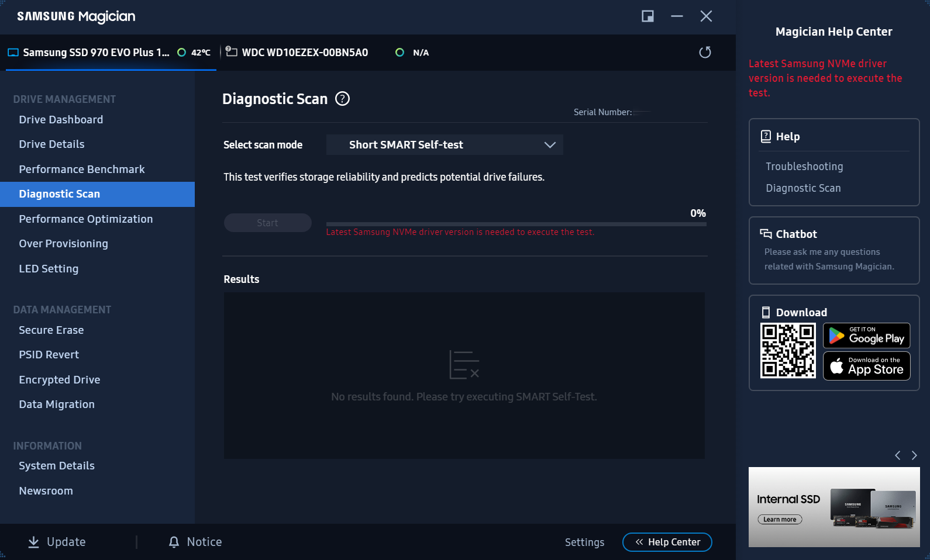Screen dimensions: 930x560
Task: Click the QR code for app download
Action: [788, 351]
